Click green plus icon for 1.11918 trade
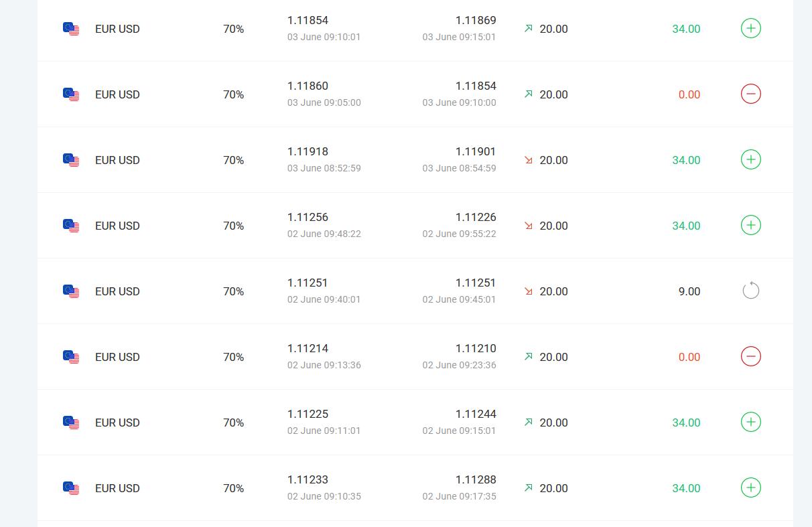 751,159
